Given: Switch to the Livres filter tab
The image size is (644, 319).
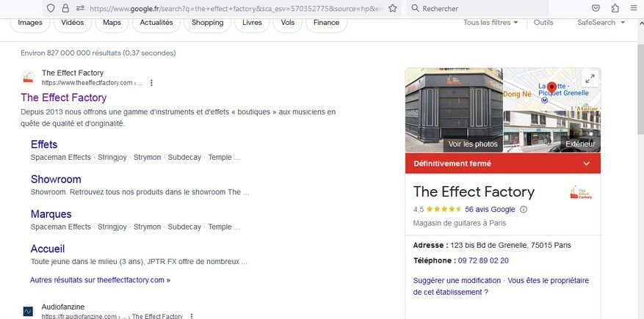Looking at the screenshot, I should [252, 23].
